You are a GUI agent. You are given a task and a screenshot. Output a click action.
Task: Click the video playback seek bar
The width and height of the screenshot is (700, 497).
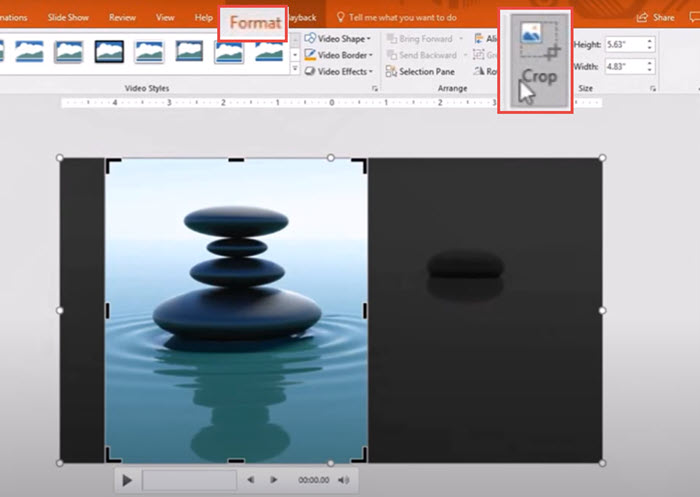point(189,480)
